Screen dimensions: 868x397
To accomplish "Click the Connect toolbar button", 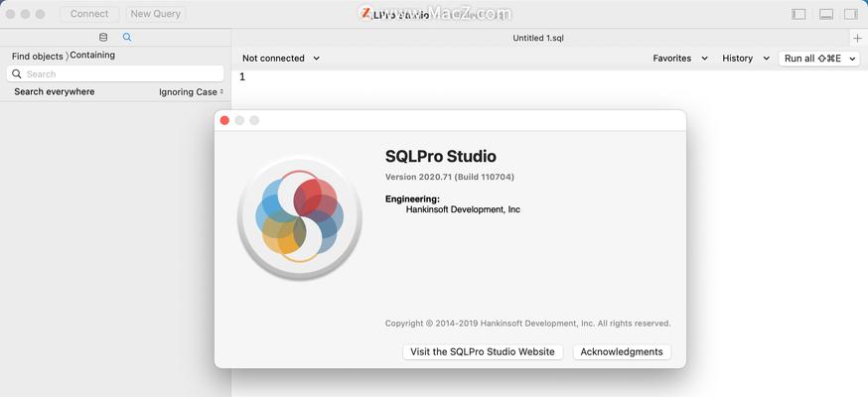I will coord(89,14).
